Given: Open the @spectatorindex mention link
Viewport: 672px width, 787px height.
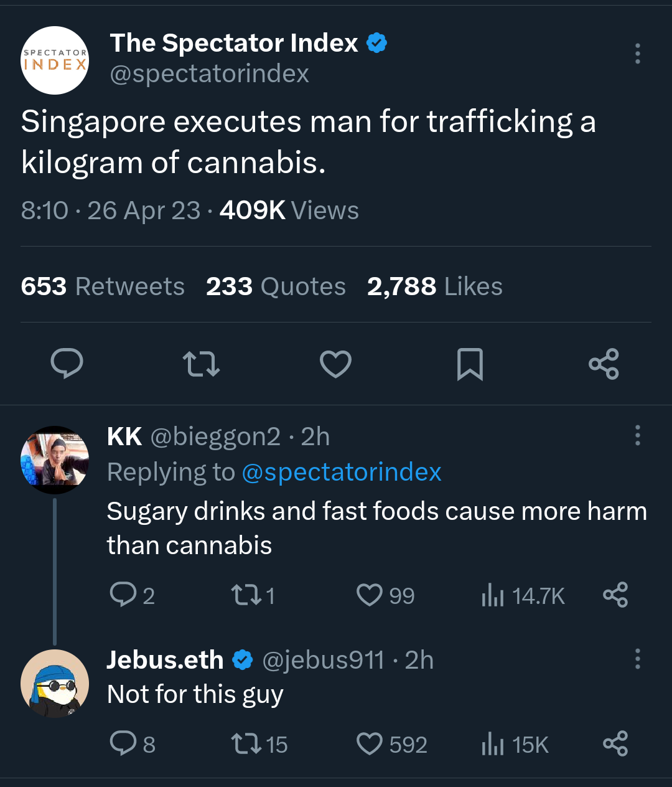Looking at the screenshot, I should [x=341, y=472].
